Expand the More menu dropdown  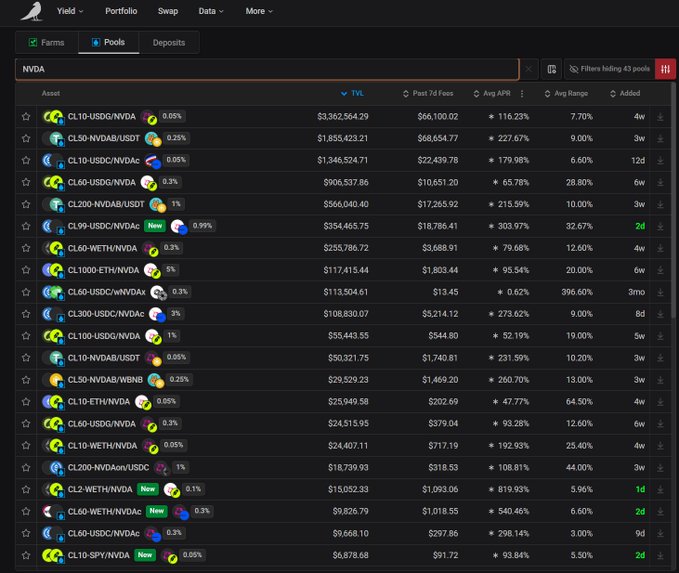coord(259,11)
